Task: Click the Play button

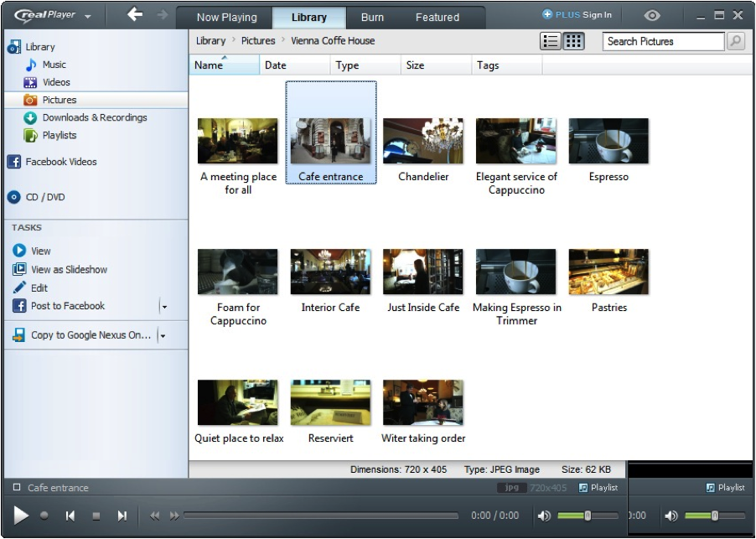Action: click(20, 516)
